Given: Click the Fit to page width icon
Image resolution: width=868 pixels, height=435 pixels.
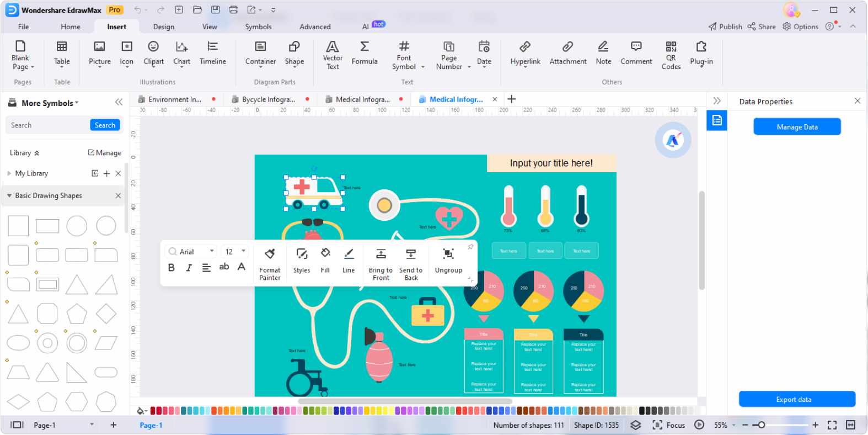Looking at the screenshot, I should coord(851,425).
